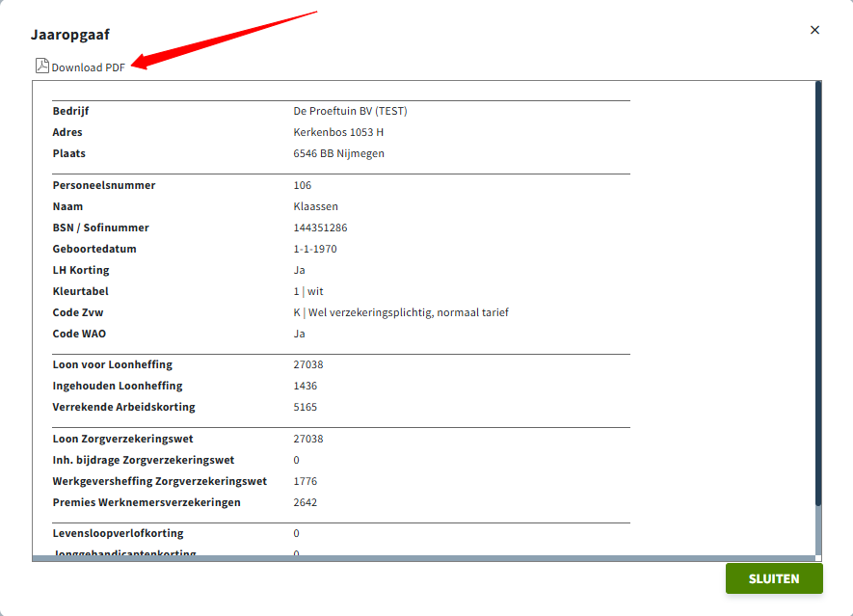853x616 pixels.
Task: Click the horizontal scrollbar at the bottom
Action: (x=424, y=558)
